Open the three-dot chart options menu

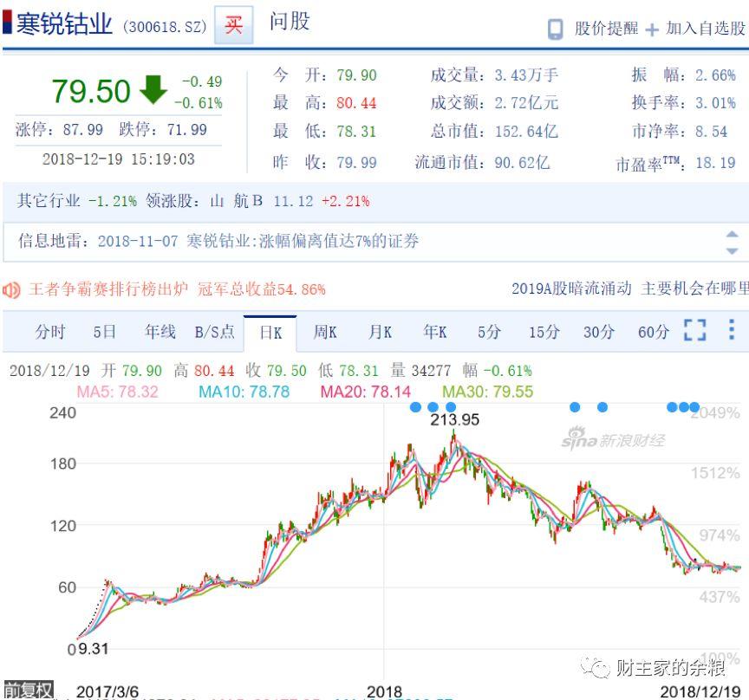click(x=732, y=329)
